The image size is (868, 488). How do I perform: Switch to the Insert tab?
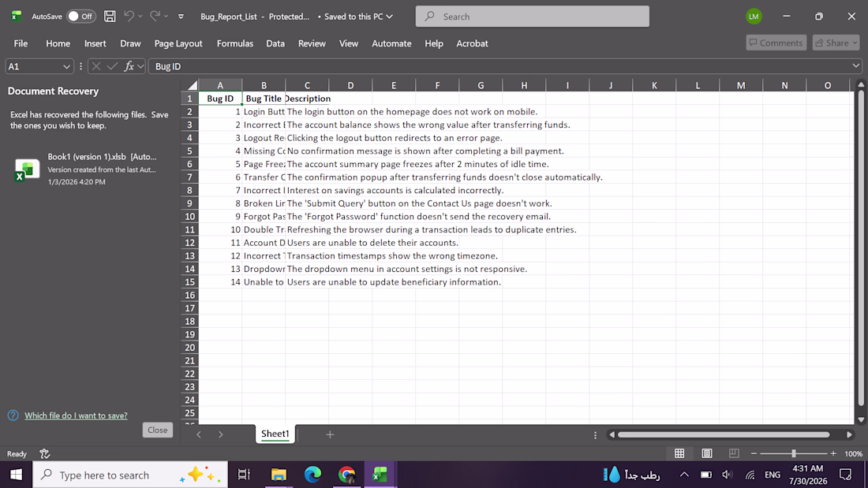95,43
